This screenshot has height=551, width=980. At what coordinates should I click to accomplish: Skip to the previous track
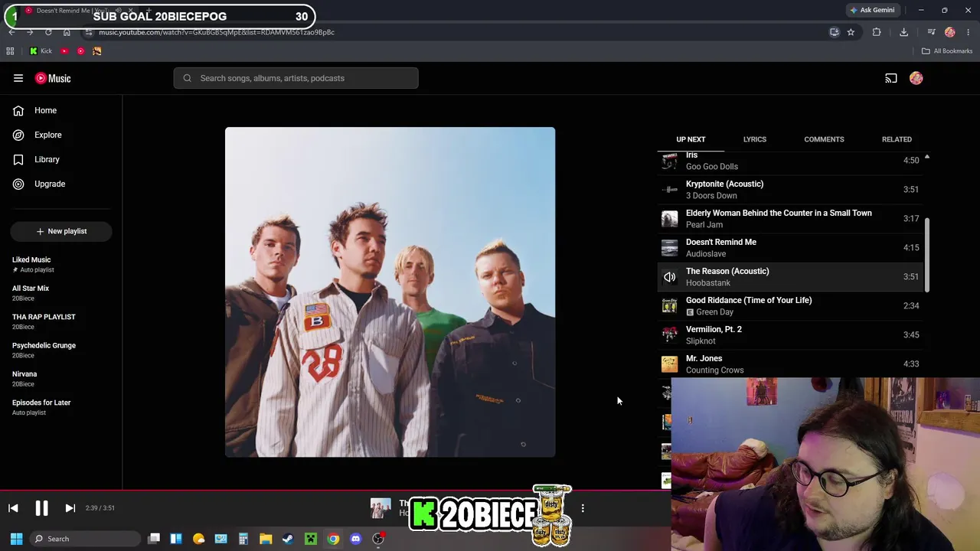coord(13,508)
